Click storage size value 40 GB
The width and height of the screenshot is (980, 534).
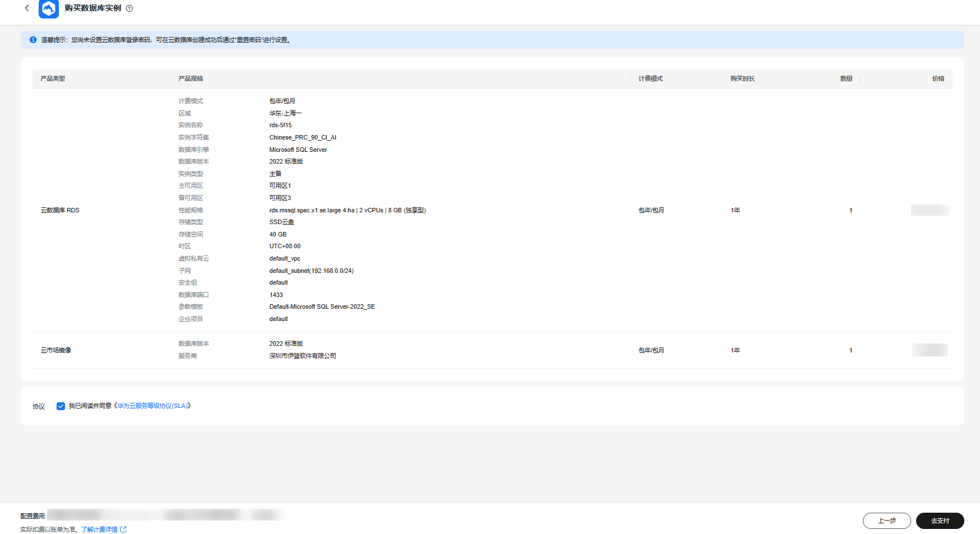pyautogui.click(x=278, y=234)
